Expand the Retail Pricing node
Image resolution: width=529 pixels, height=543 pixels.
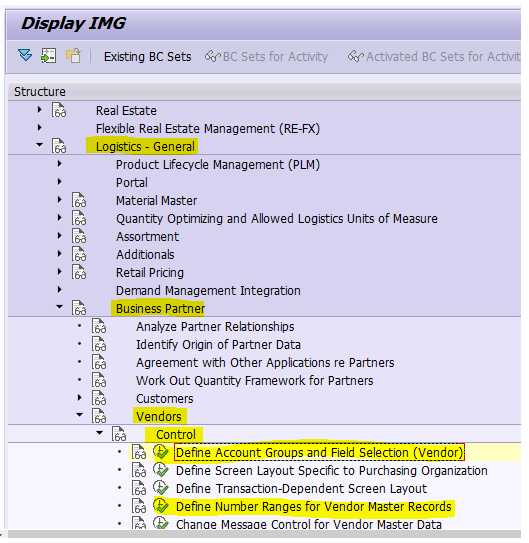click(60, 272)
